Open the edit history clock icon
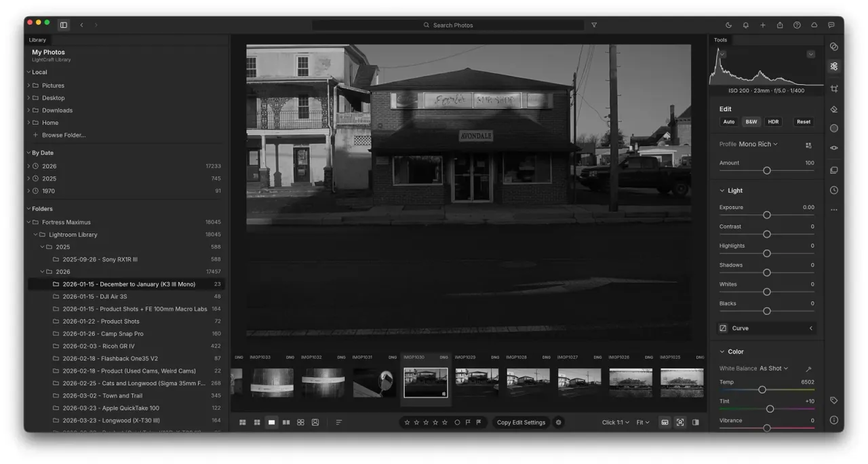868x464 pixels. click(x=834, y=191)
